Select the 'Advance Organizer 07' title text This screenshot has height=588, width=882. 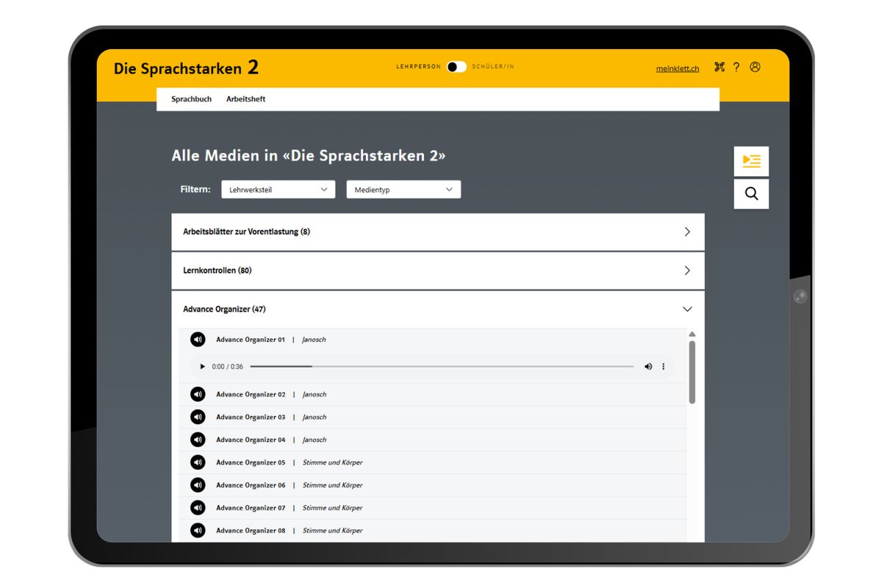[251, 508]
